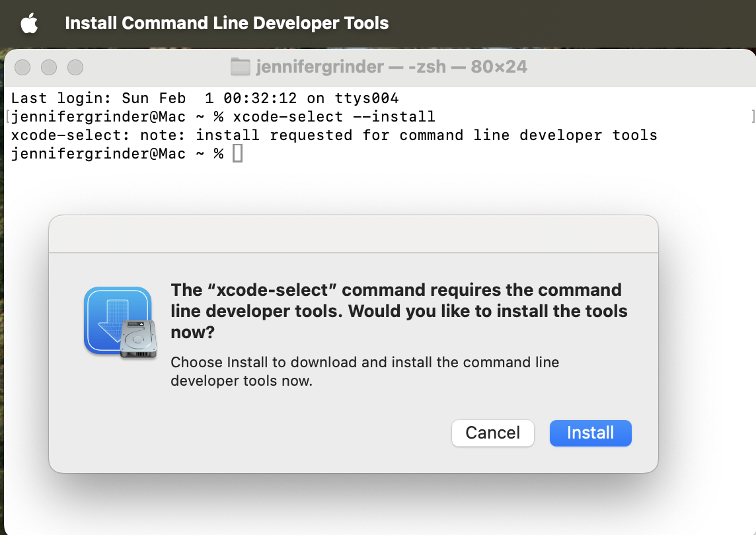Zoom the Terminal window
Image resolution: width=756 pixels, height=535 pixels.
click(75, 67)
